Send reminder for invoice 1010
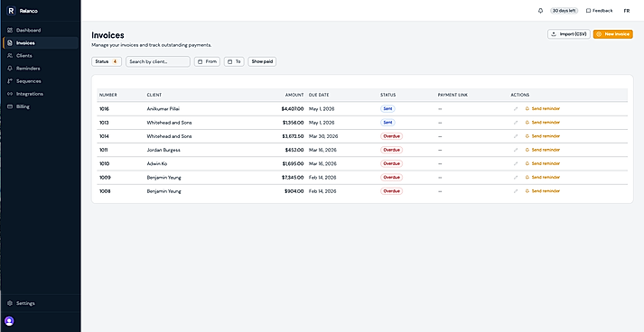 (x=543, y=163)
